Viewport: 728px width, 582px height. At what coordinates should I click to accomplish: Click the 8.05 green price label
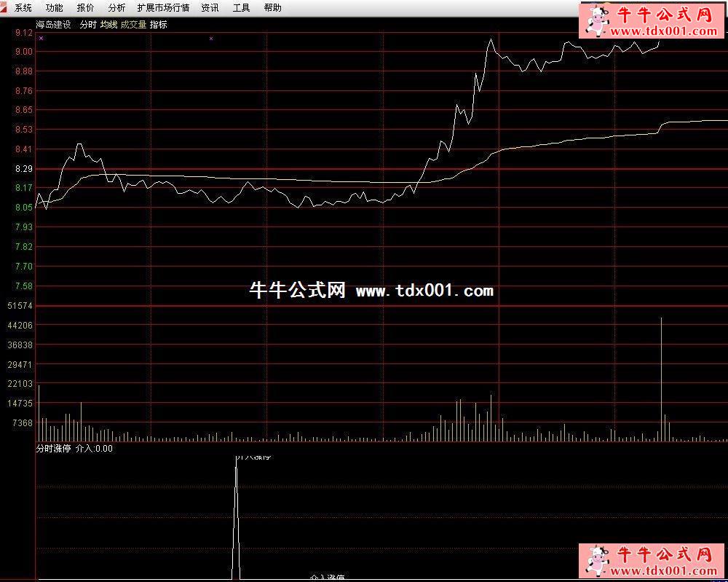(x=24, y=208)
